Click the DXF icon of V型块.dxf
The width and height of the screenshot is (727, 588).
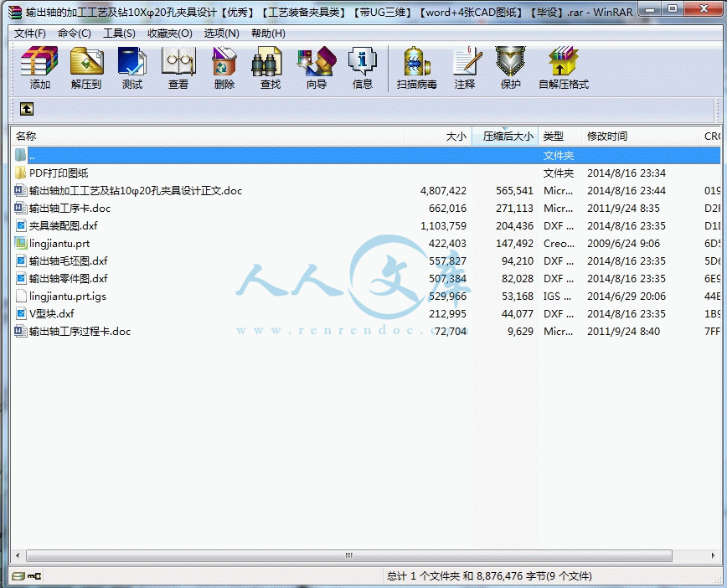[20, 313]
